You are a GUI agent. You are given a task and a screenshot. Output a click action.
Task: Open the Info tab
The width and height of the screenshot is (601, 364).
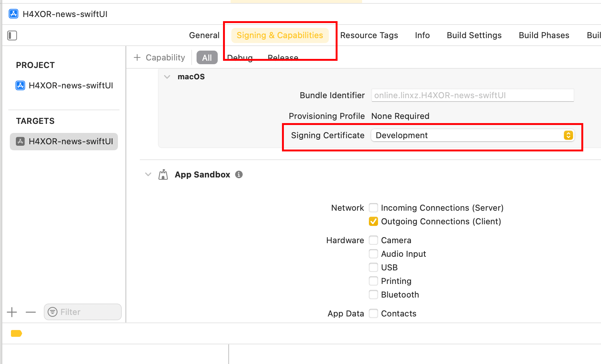point(422,35)
